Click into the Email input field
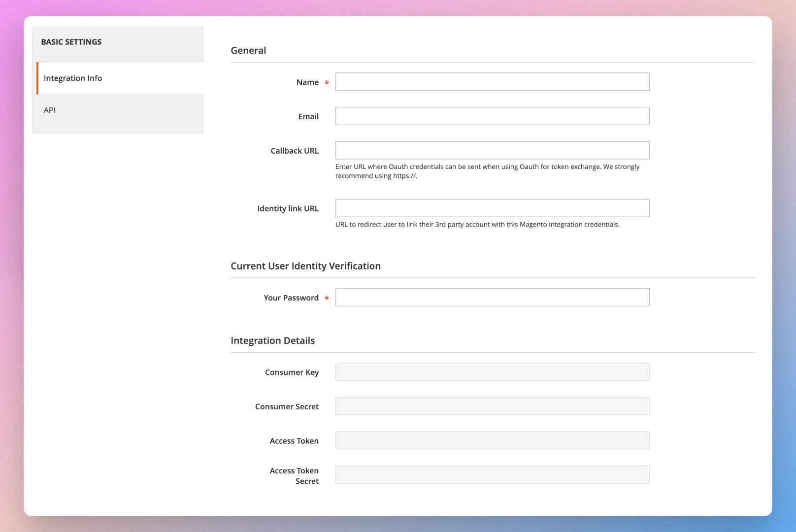 point(492,116)
